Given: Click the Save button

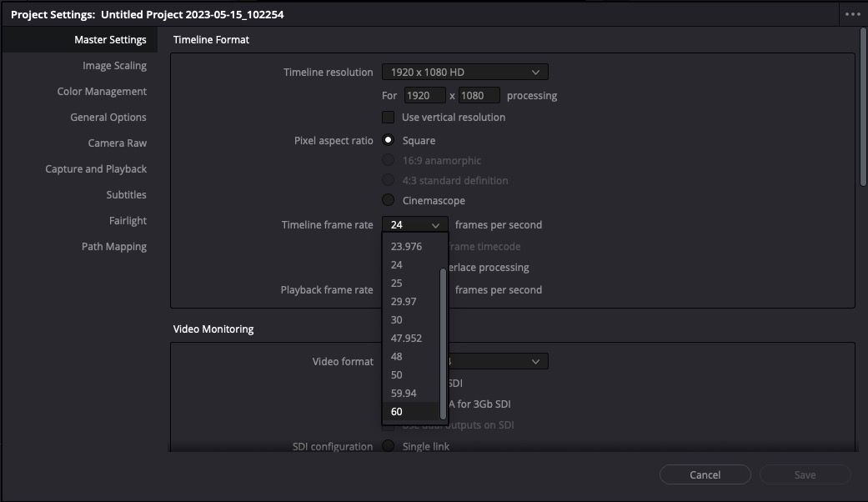Looking at the screenshot, I should (x=805, y=474).
